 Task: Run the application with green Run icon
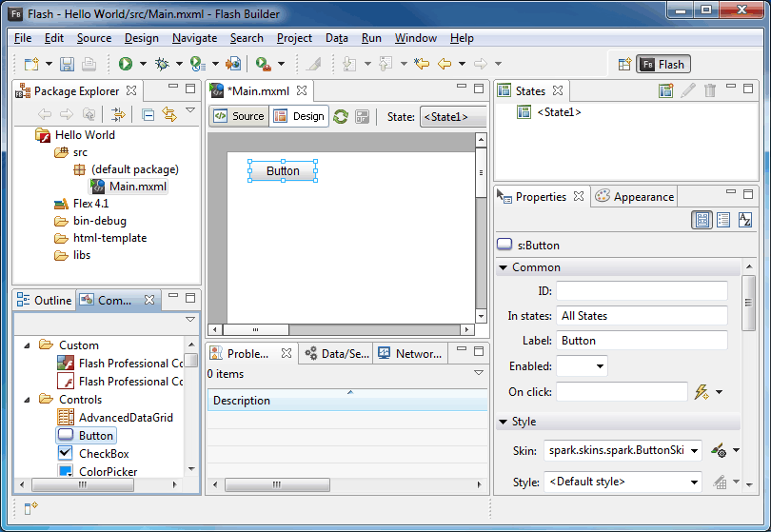[126, 64]
